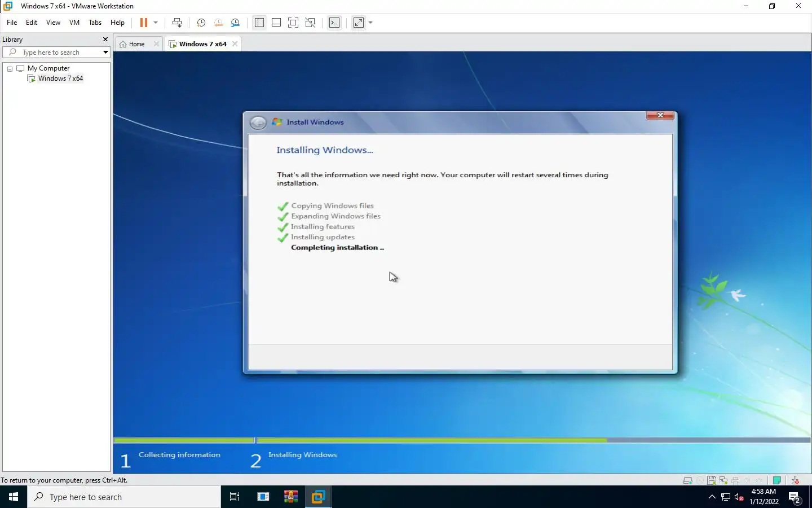Click the stretch guest display icon
Image resolution: width=812 pixels, height=508 pixels.
[359, 23]
